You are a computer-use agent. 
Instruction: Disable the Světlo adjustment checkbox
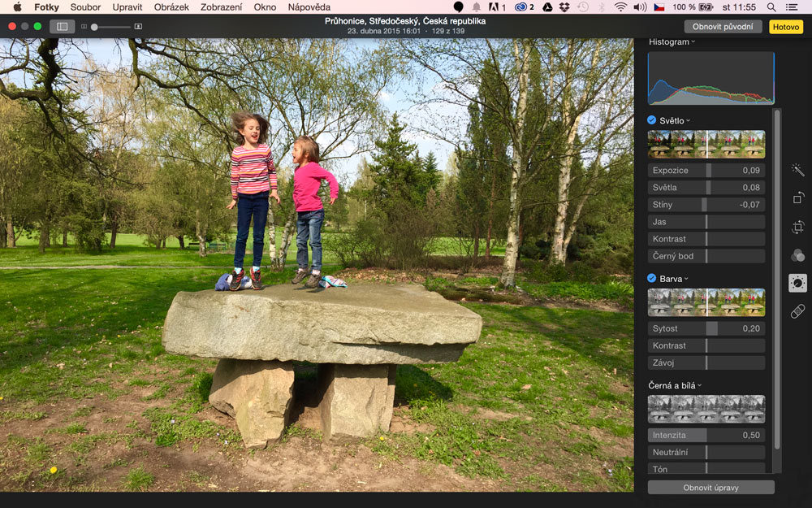[x=652, y=120]
